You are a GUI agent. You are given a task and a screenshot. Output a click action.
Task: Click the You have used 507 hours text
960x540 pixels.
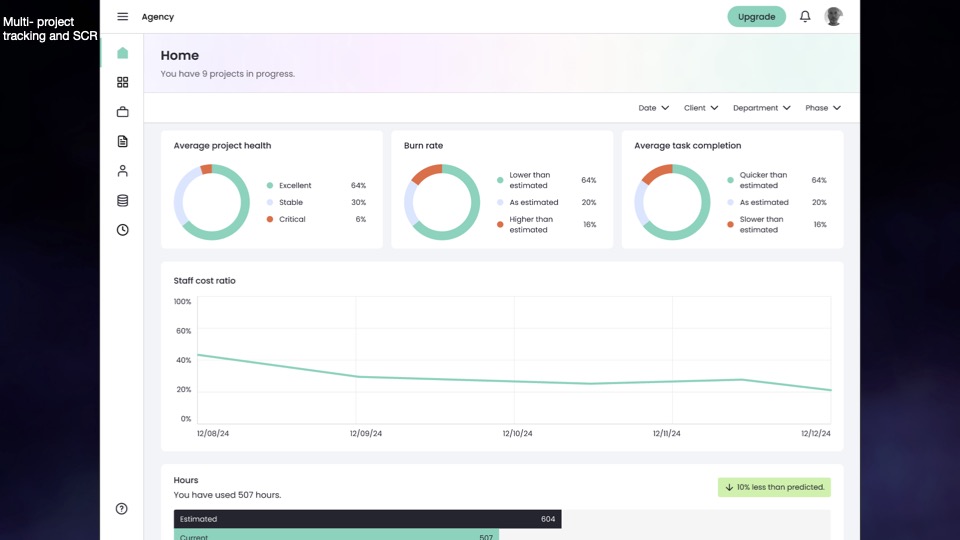[227, 495]
